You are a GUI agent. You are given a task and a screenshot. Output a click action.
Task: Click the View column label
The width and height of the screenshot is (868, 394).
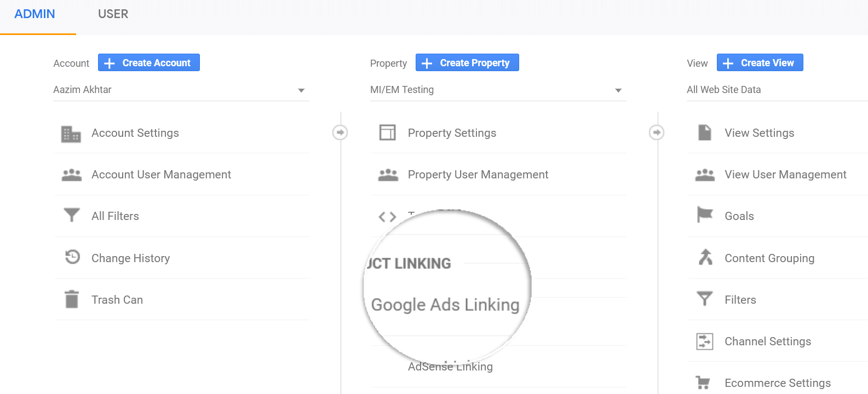[697, 63]
